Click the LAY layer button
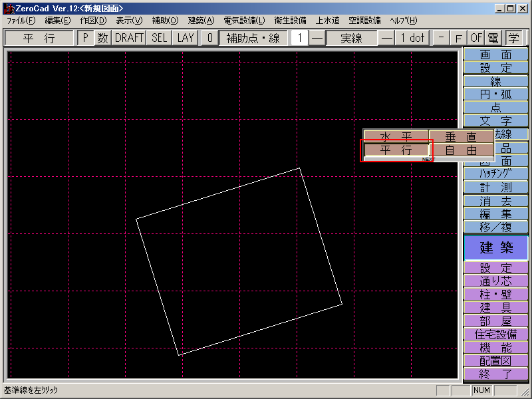 [186, 38]
